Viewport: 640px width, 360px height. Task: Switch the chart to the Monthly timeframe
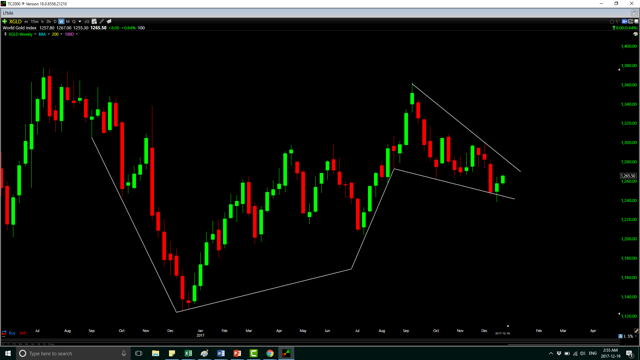tap(68, 21)
